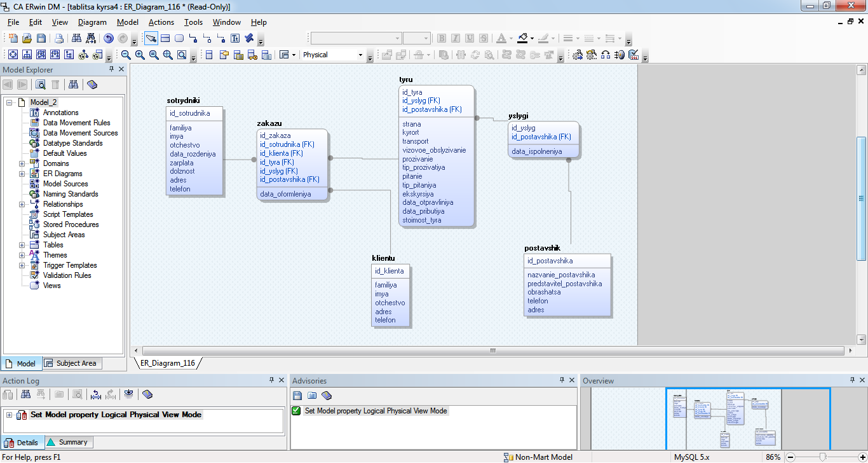868x463 pixels.
Task: Click the Hierarchical layout icon
Action: (x=27, y=55)
